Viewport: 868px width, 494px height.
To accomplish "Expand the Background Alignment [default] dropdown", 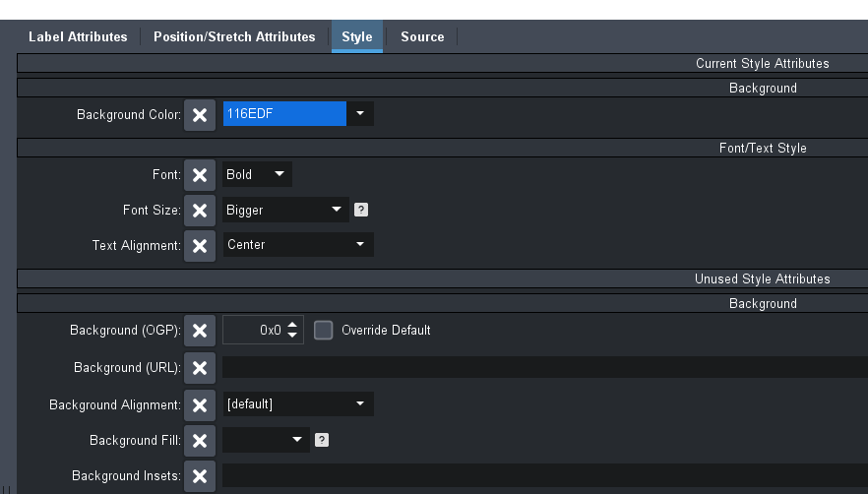I will coord(360,404).
